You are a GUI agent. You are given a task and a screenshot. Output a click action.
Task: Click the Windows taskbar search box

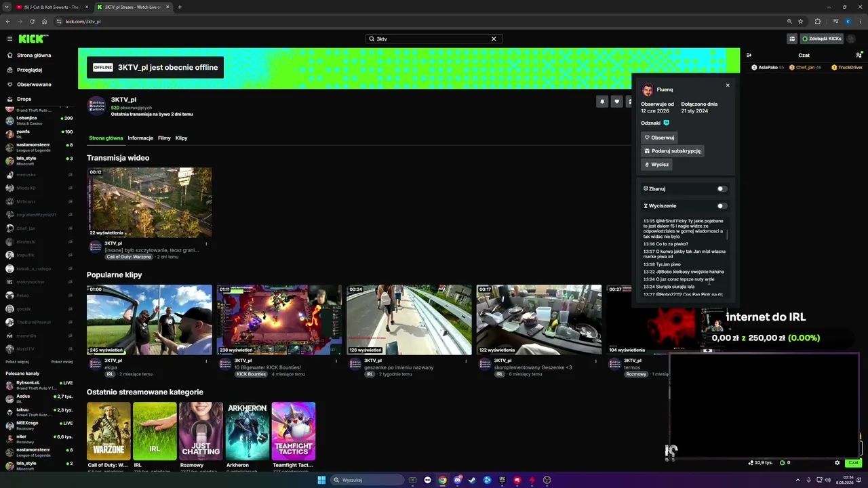tap(366, 480)
